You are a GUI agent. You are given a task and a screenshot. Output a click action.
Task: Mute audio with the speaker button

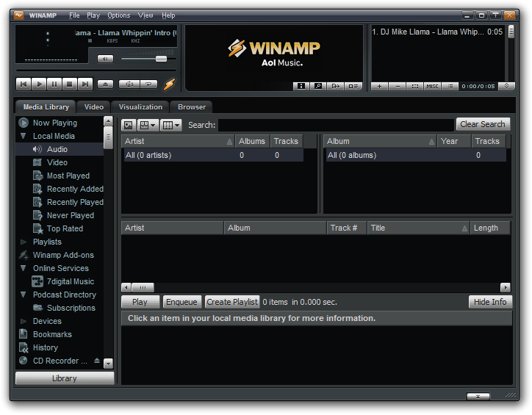[105, 59]
